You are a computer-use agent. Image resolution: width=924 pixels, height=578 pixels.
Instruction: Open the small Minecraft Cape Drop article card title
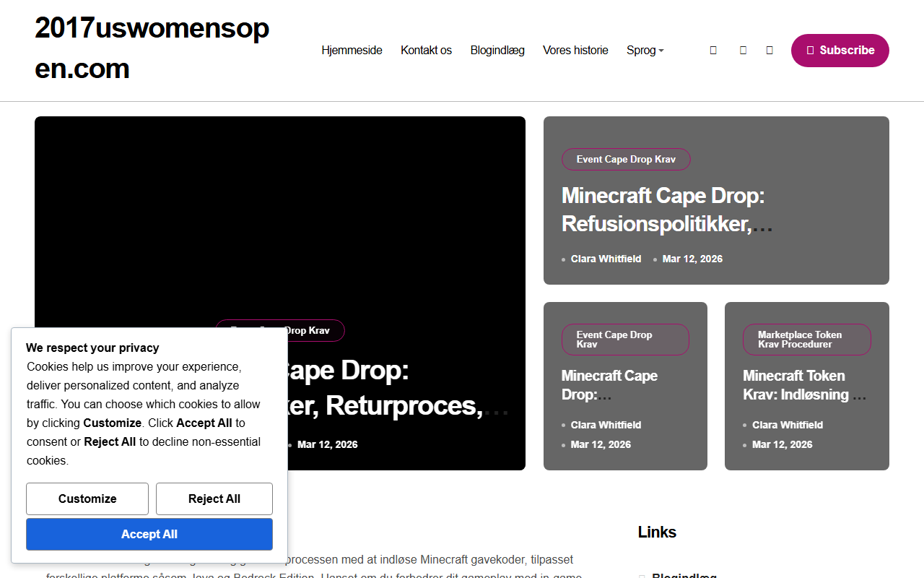[610, 385]
